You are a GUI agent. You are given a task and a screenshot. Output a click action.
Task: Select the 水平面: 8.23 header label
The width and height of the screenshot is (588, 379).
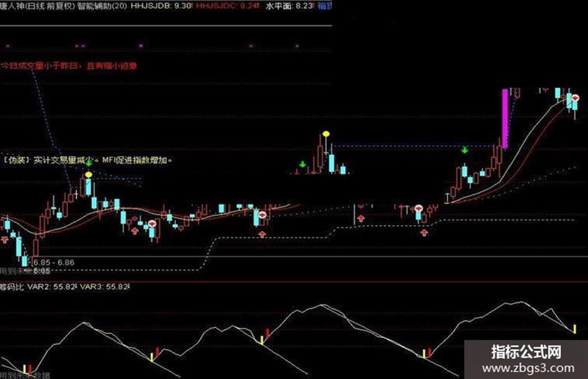(289, 5)
